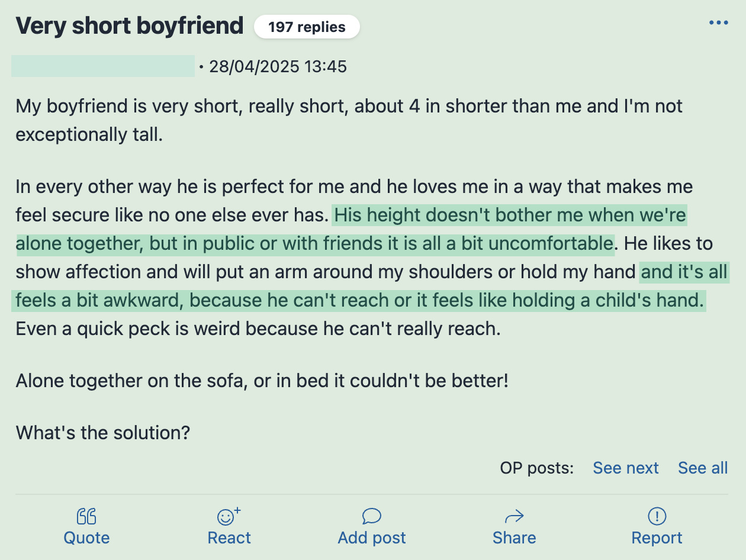Follow the See next OP posts link
Viewport: 746px width, 560px height.
click(x=626, y=468)
